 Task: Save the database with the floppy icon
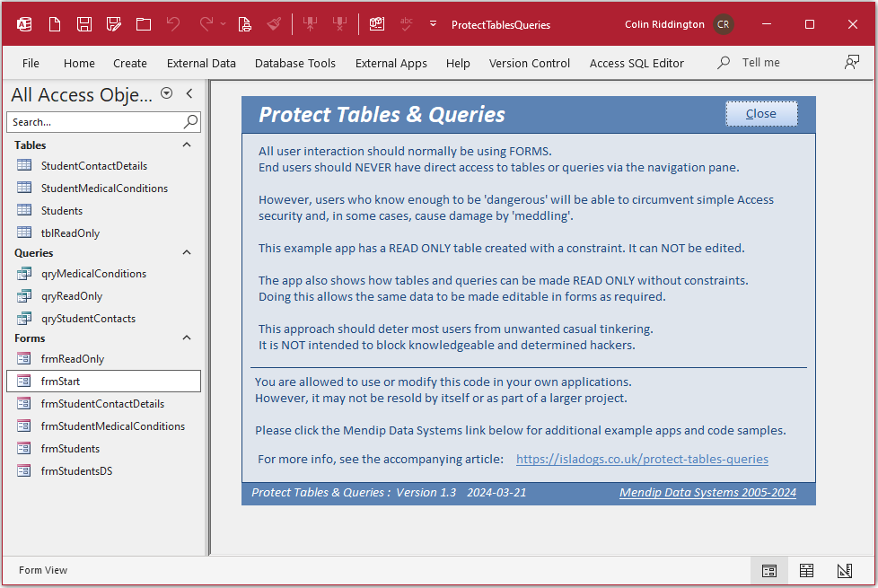click(84, 24)
